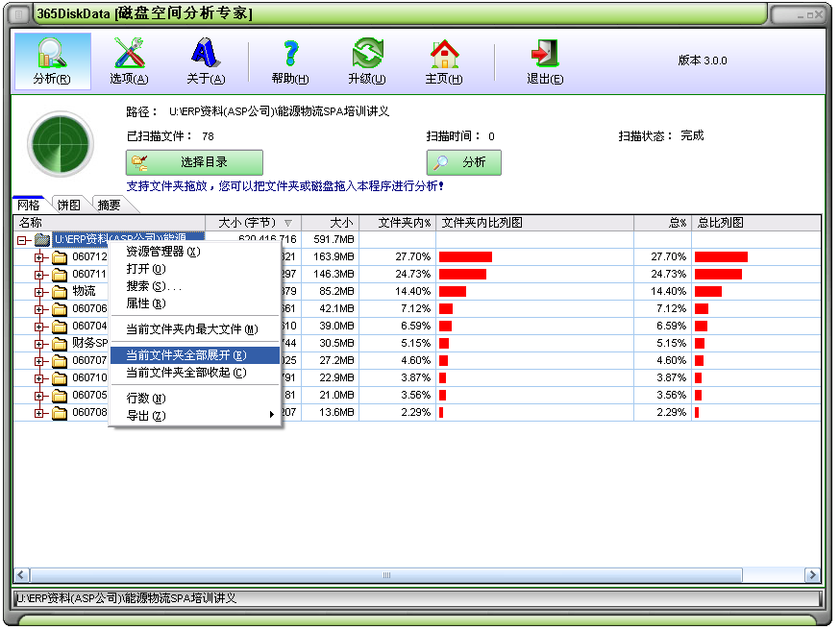
Task: Click the 退出(E) exit door icon
Action: (545, 61)
